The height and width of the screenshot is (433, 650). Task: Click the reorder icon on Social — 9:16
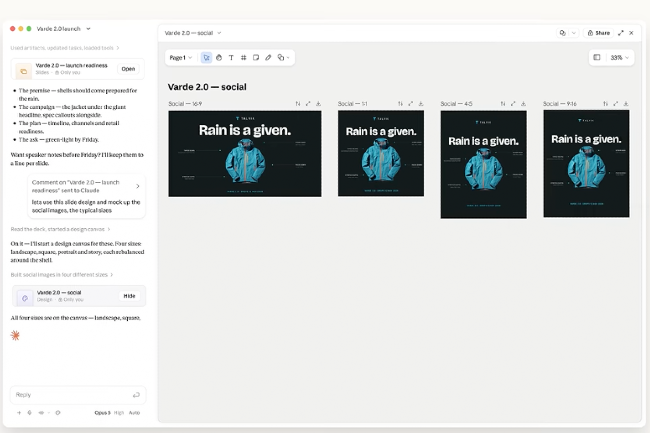[605, 104]
